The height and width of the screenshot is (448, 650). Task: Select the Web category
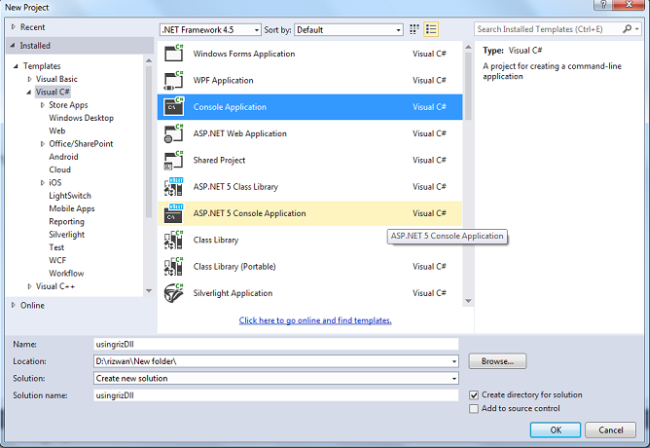(57, 131)
